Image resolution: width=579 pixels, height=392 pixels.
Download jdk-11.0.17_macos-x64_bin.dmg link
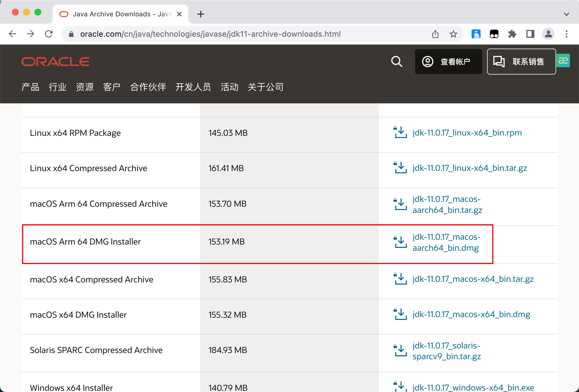pyautogui.click(x=471, y=314)
